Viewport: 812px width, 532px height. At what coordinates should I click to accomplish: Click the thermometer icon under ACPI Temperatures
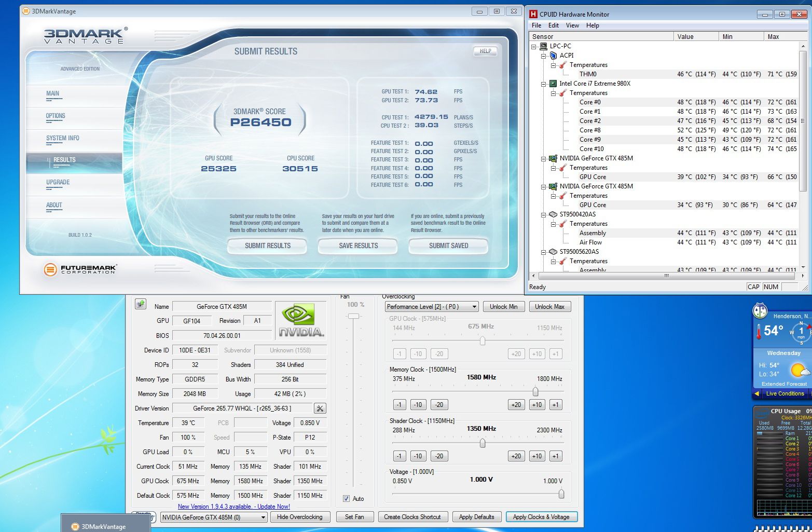tap(563, 65)
